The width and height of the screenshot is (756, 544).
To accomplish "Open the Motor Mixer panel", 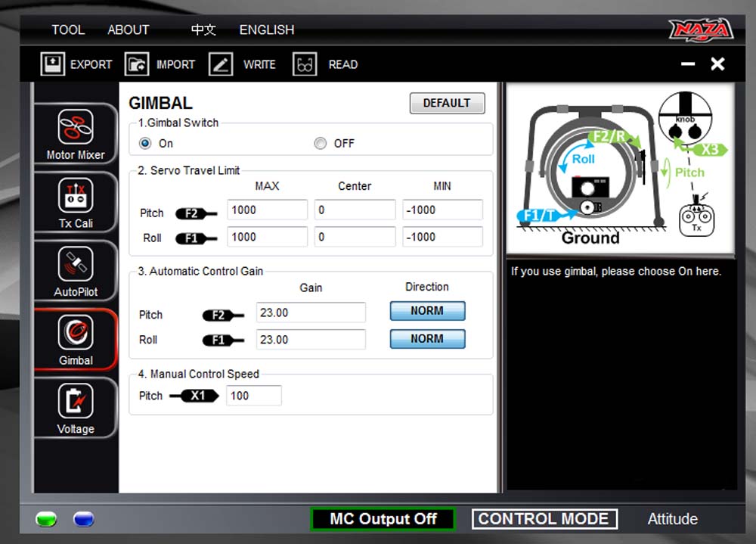I will pyautogui.click(x=76, y=127).
